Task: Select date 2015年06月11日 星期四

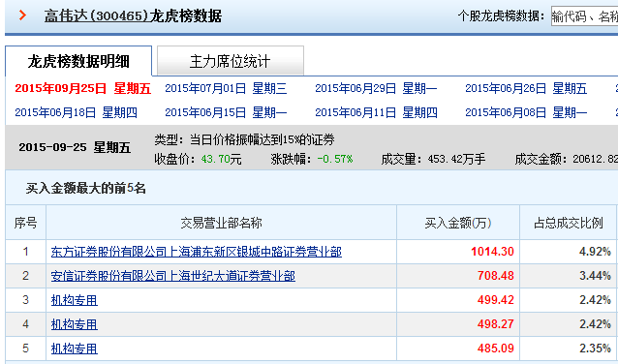Action: (x=376, y=112)
